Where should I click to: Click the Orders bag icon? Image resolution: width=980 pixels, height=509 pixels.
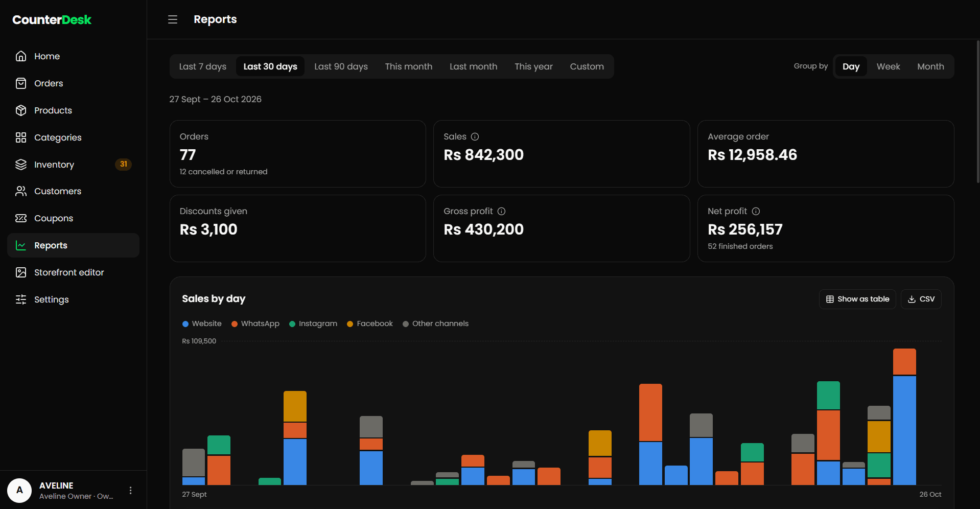(21, 83)
